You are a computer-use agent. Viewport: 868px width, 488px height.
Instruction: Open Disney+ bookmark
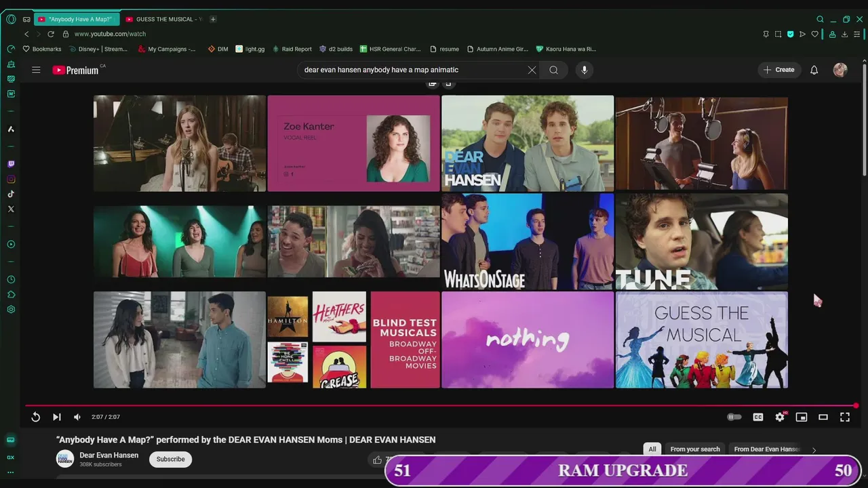click(x=98, y=49)
